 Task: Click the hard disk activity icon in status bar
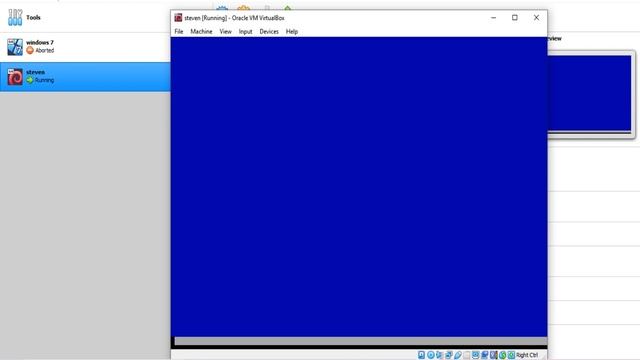pyautogui.click(x=421, y=355)
